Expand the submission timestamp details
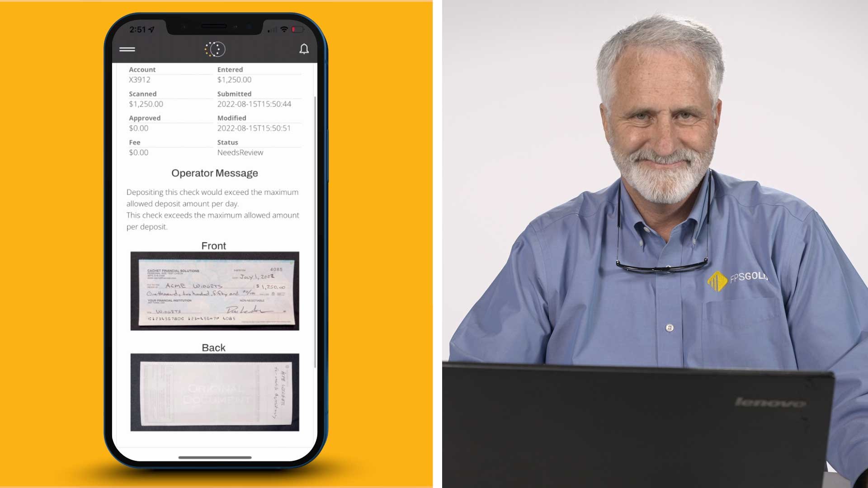The height and width of the screenshot is (488, 868). coord(254,103)
